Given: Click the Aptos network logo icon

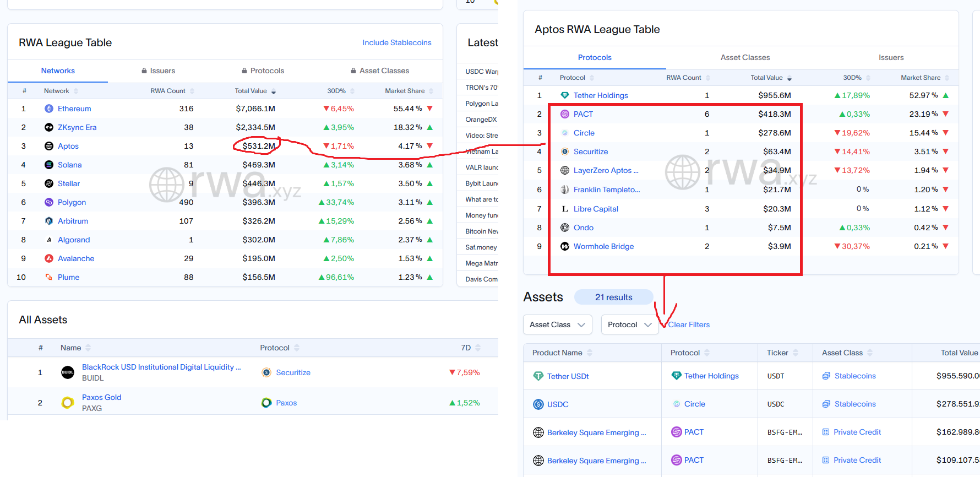Looking at the screenshot, I should coord(49,146).
